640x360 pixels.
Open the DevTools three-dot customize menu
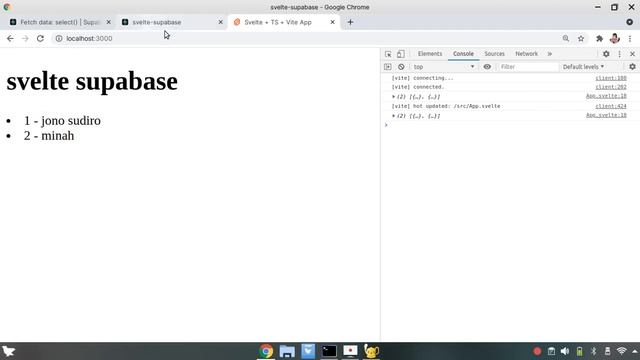(619, 54)
